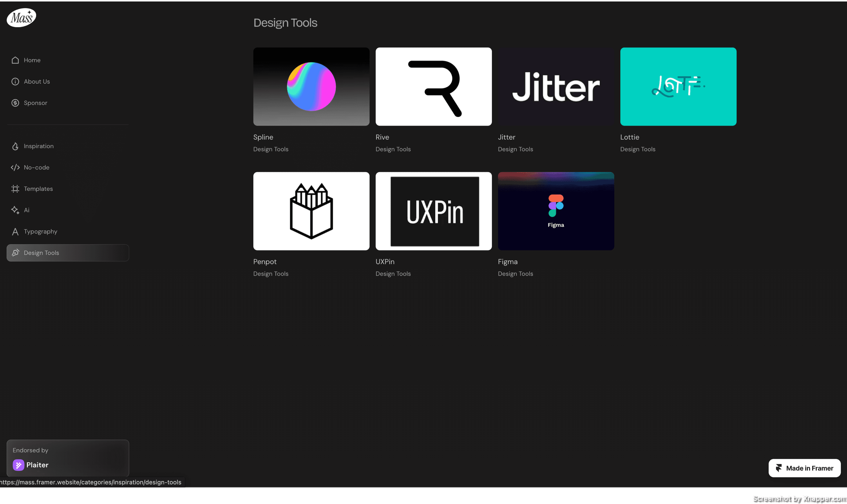Viewport: 847px width, 504px height.
Task: Select the Lottie teal thumbnail
Action: coord(678,87)
